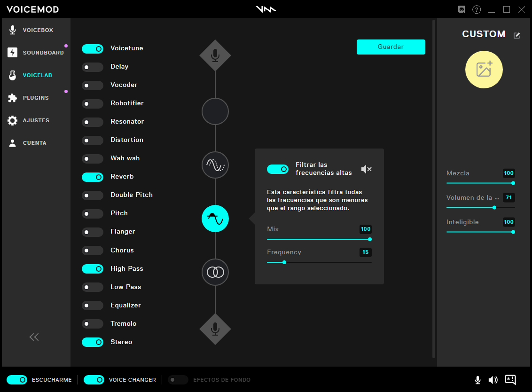This screenshot has width=532, height=392.
Task: Turn off the High Pass toggle
Action: pyautogui.click(x=93, y=269)
